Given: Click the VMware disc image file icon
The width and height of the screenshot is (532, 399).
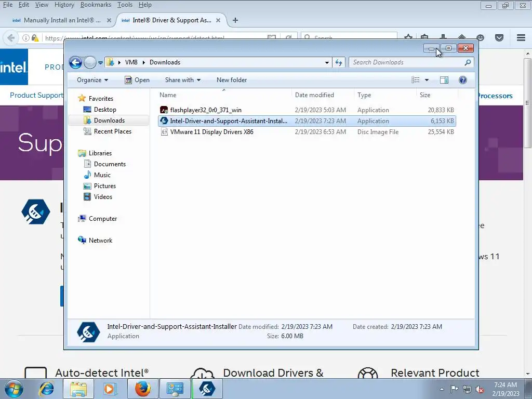Looking at the screenshot, I should pos(164,132).
